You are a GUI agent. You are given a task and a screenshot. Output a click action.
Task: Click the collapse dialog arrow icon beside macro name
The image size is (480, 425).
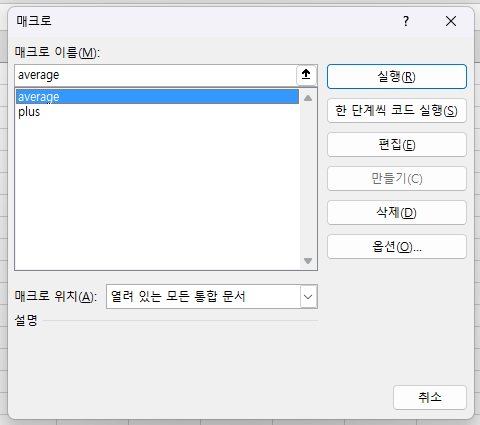coord(306,75)
